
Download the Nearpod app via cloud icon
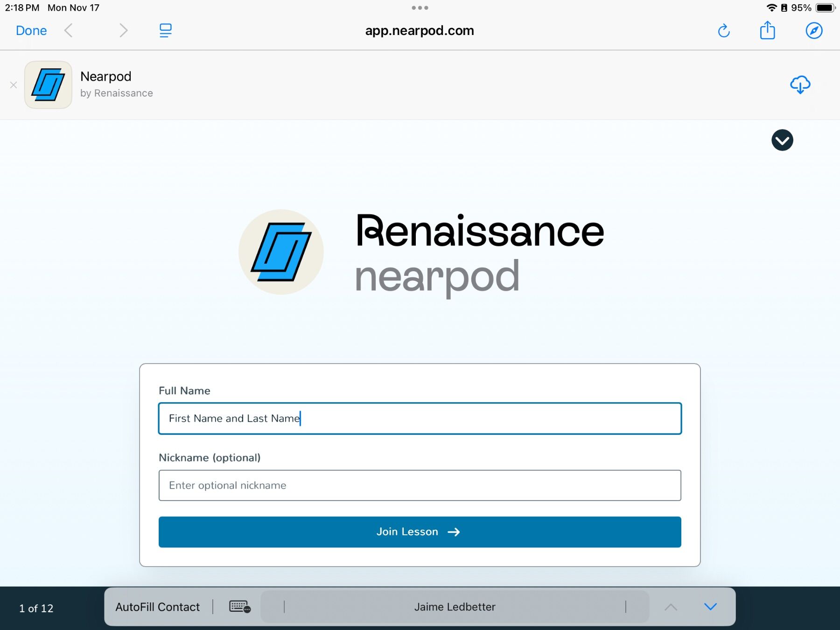coord(800,85)
